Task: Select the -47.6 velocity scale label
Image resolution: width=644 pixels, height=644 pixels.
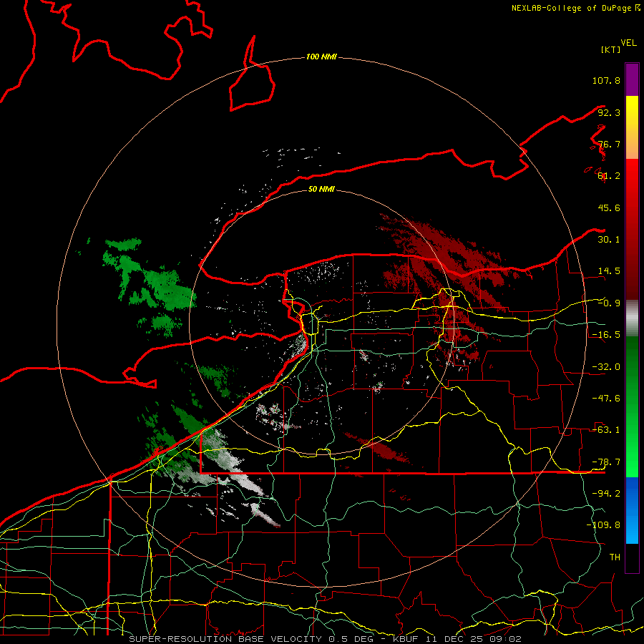Action: (x=606, y=399)
